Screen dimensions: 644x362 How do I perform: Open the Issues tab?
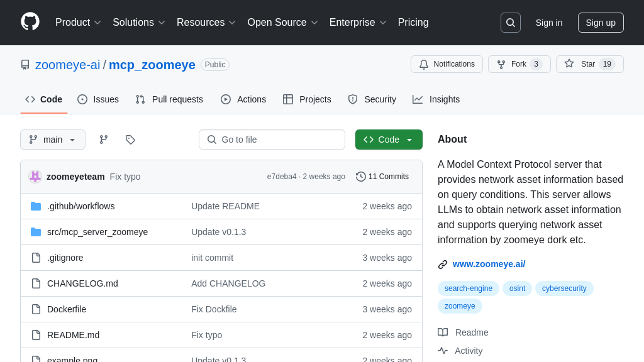pyautogui.click(x=98, y=99)
